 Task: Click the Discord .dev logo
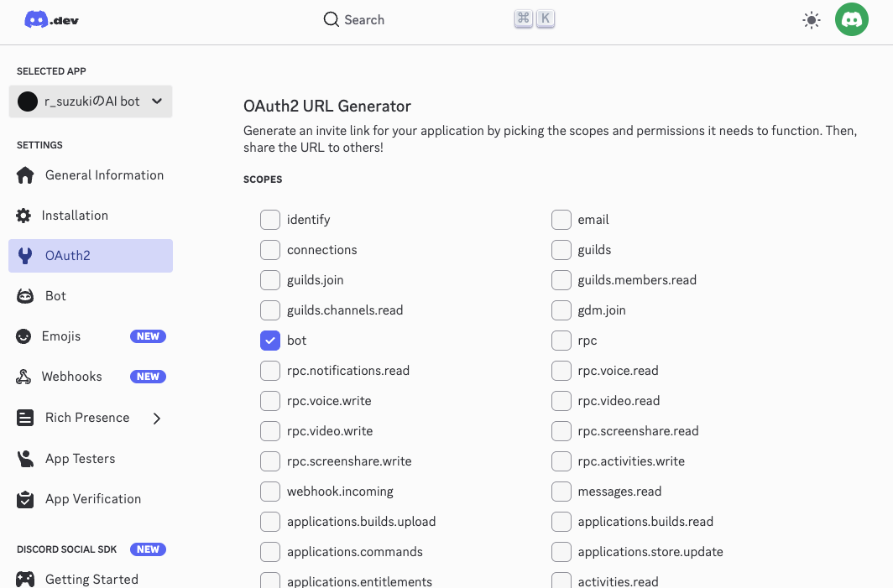tap(52, 20)
